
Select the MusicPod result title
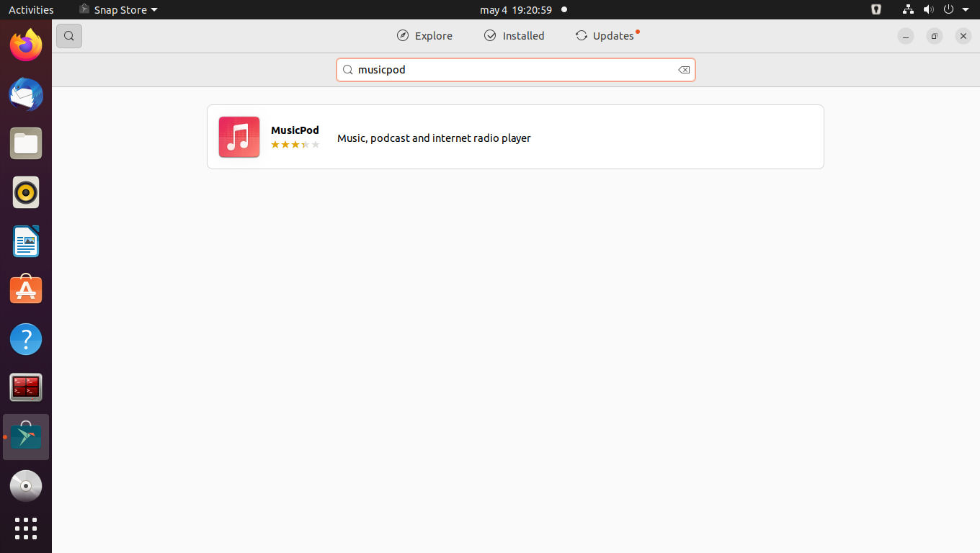295,130
